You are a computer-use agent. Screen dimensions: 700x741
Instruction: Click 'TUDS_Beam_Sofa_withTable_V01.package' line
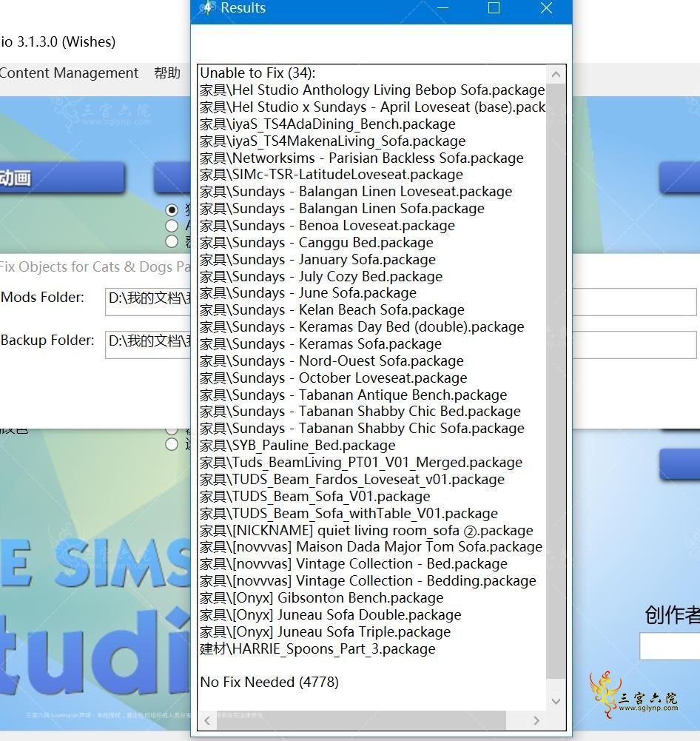point(349,513)
